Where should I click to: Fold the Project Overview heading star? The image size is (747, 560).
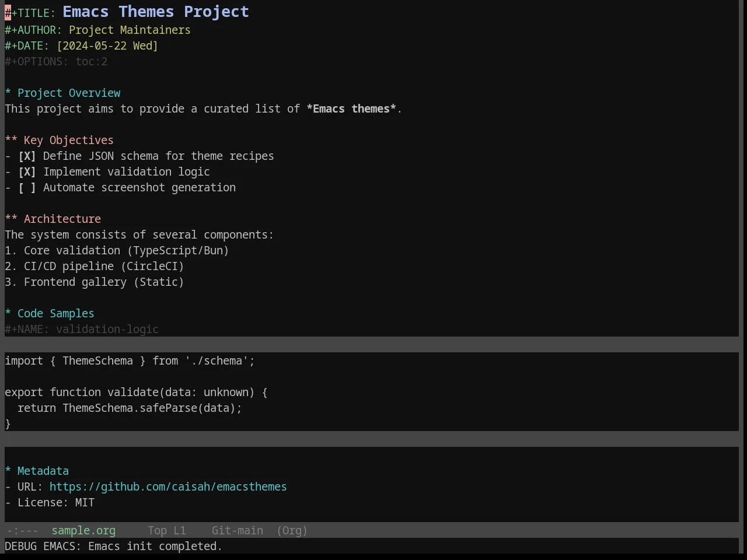[8, 93]
